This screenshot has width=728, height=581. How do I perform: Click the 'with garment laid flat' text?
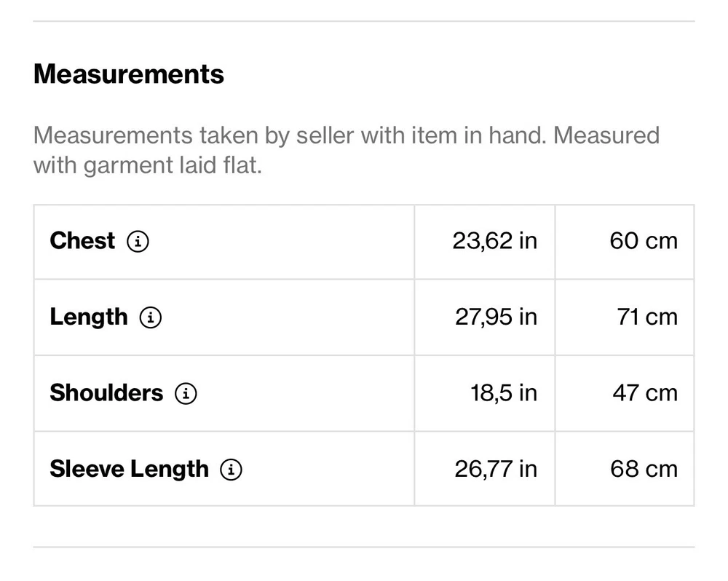147,165
